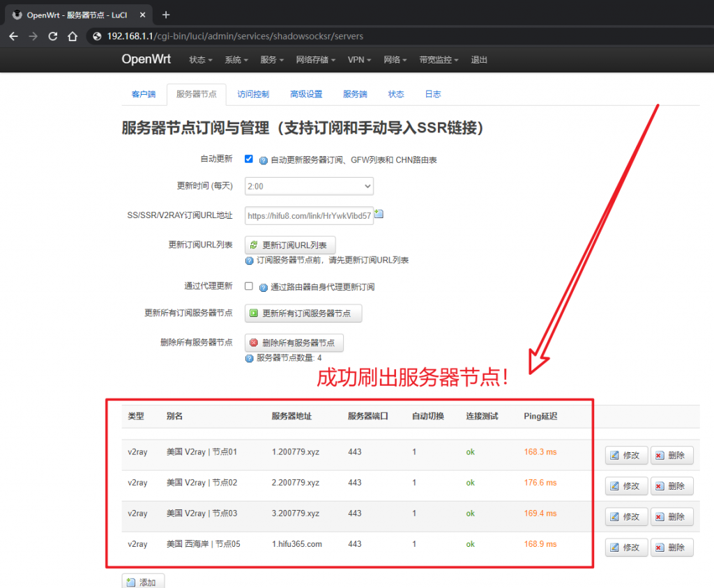Click the 自动切换 column header
The width and height of the screenshot is (714, 588).
428,416
